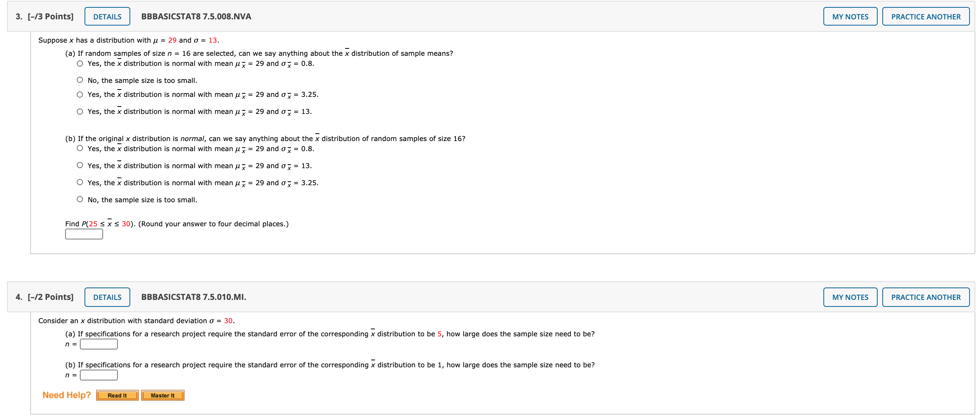Select the answer with sigma 13 in part (b)
980x420 pixels.
(x=79, y=165)
